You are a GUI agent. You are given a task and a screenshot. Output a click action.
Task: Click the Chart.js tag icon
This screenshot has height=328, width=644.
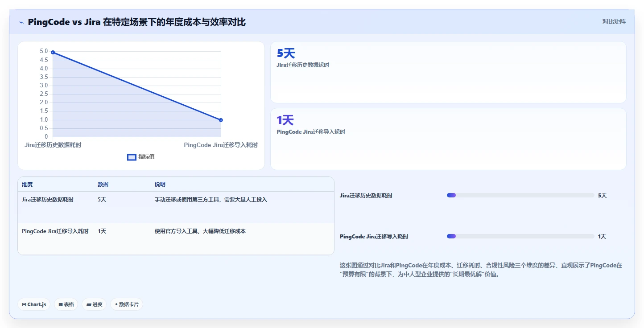(24, 304)
